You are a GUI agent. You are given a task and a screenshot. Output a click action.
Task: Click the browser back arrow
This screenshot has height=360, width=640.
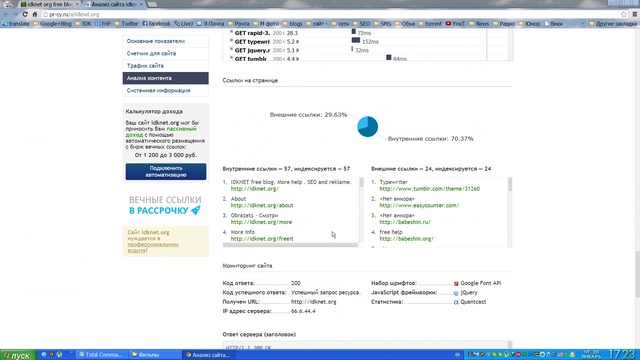[x=6, y=14]
